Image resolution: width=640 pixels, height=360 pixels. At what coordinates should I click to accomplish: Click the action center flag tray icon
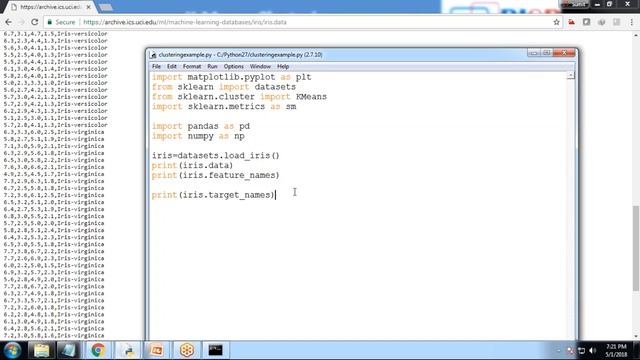570,351
